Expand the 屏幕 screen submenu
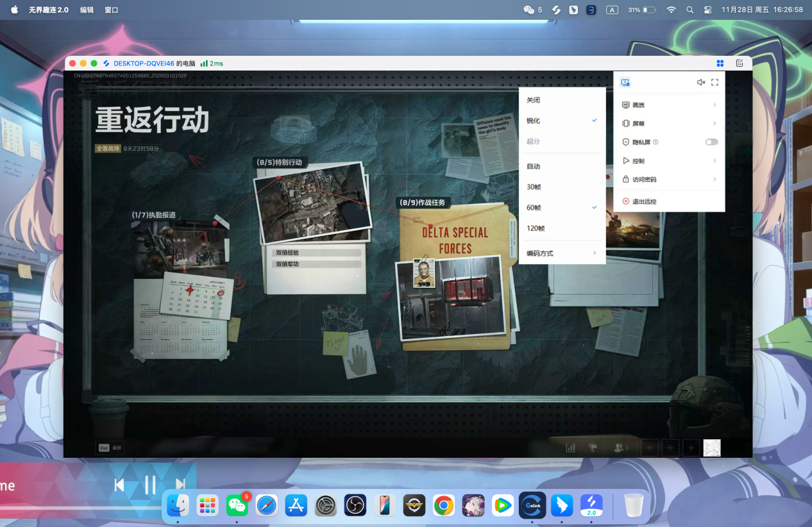Viewport: 812px width, 527px height. coord(669,124)
